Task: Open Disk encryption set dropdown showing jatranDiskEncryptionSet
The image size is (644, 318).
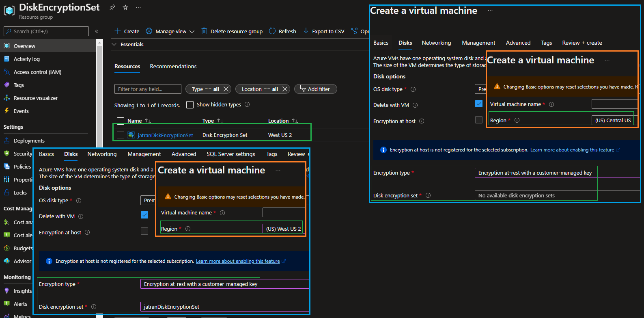Action: [224, 307]
